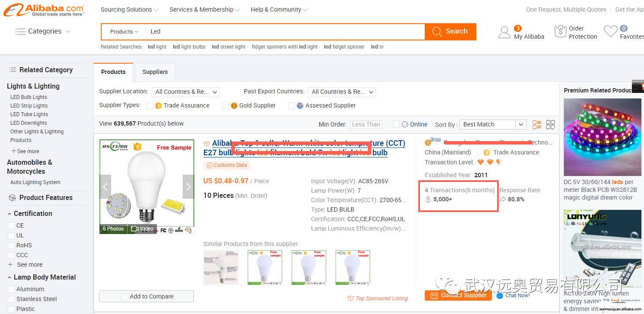Switch to list view layout icon
Screen dimensions: 644x314
537,125
